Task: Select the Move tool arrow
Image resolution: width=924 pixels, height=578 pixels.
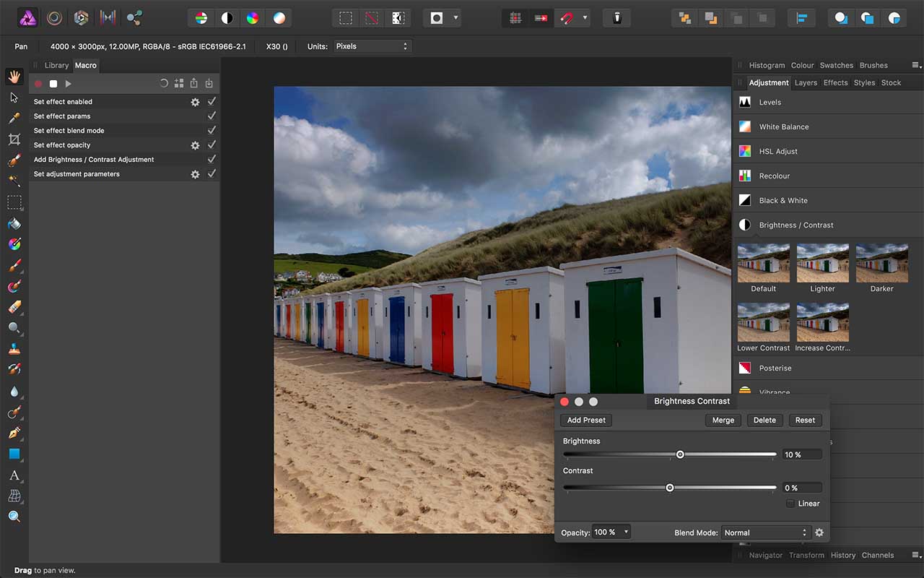Action: click(14, 97)
